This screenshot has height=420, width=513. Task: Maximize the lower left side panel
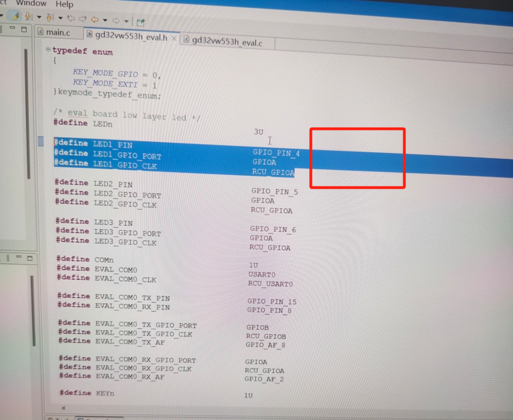click(x=29, y=258)
